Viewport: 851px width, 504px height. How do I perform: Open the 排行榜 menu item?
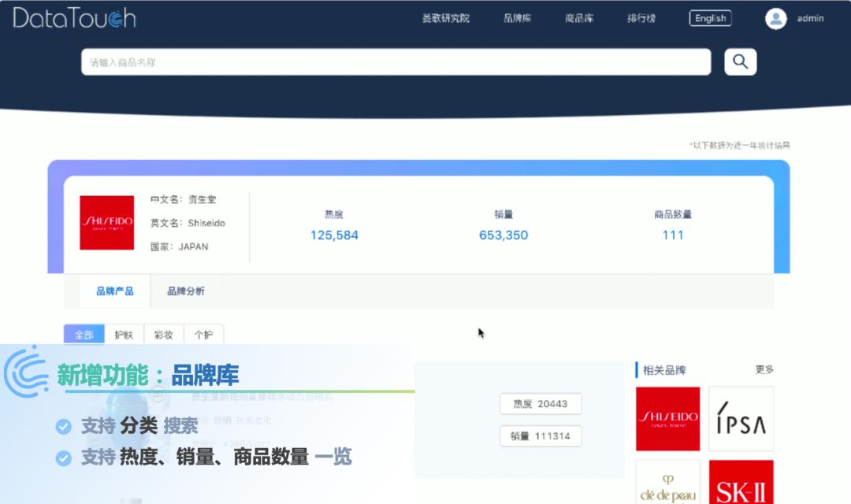click(x=640, y=17)
